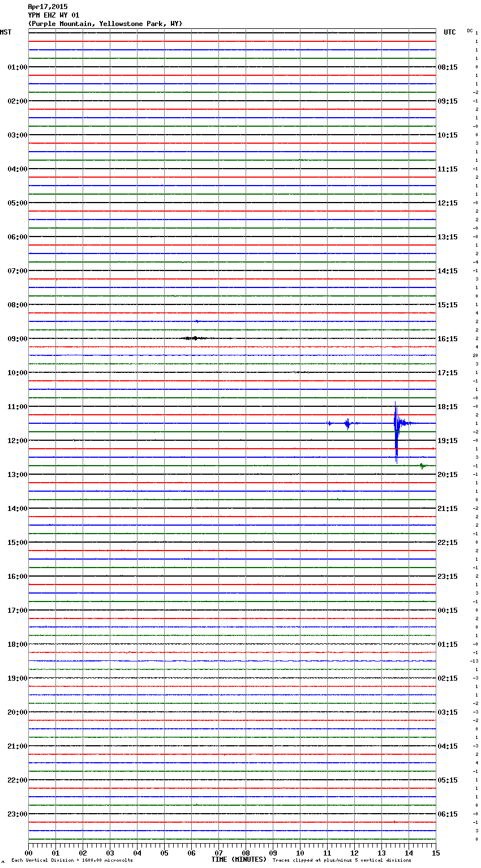
Task: Click the 09:15 UTC time label
Action: click(x=448, y=101)
